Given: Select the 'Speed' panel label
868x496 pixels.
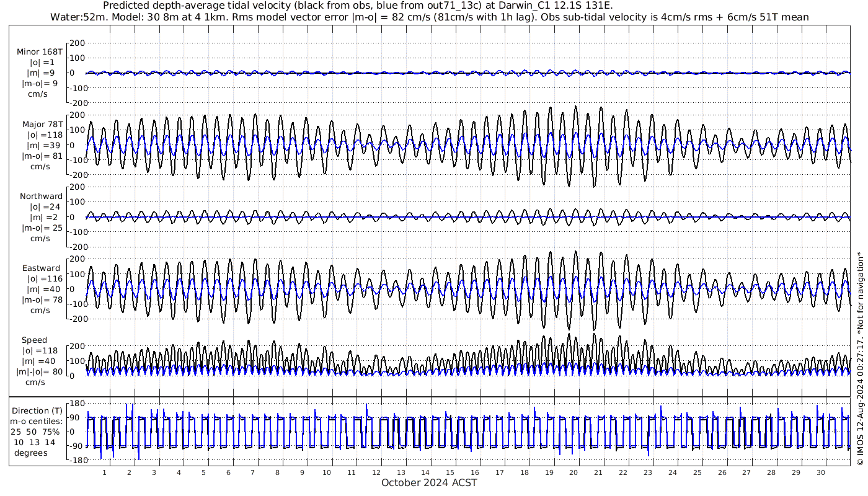Looking at the screenshot, I should pos(34,340).
